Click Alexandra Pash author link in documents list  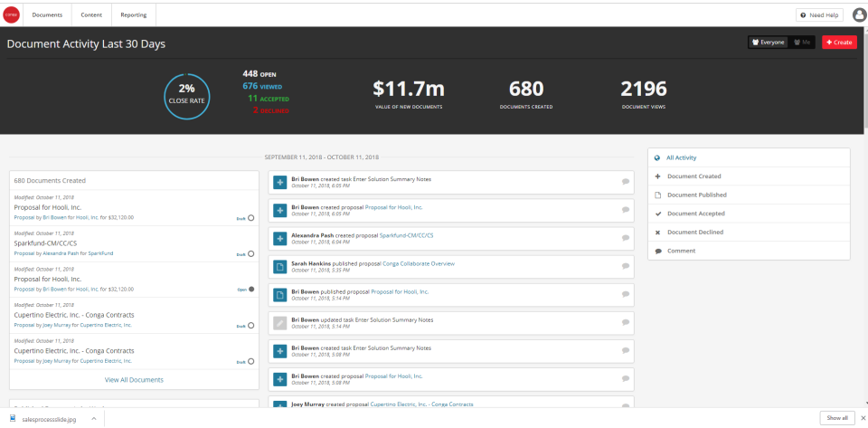point(61,253)
